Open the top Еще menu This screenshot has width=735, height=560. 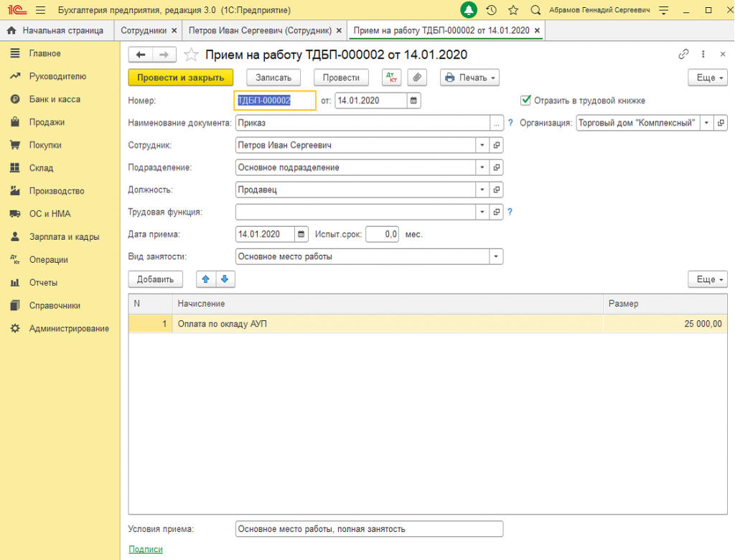pos(707,78)
